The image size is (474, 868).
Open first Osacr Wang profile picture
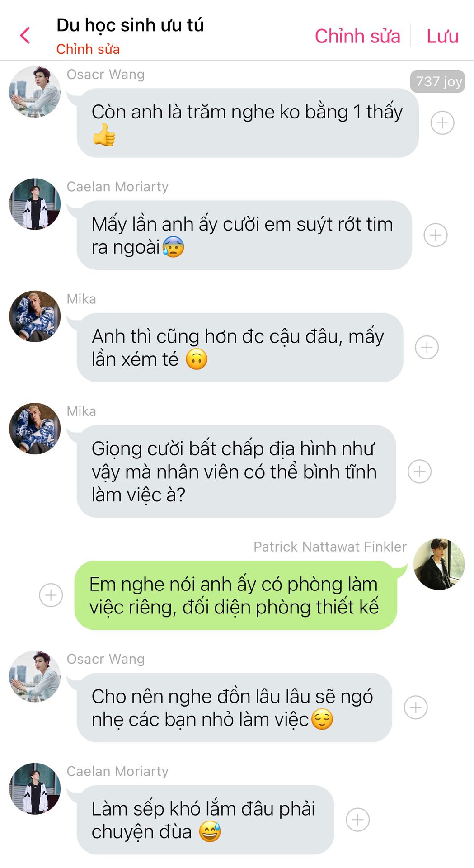coord(35,92)
